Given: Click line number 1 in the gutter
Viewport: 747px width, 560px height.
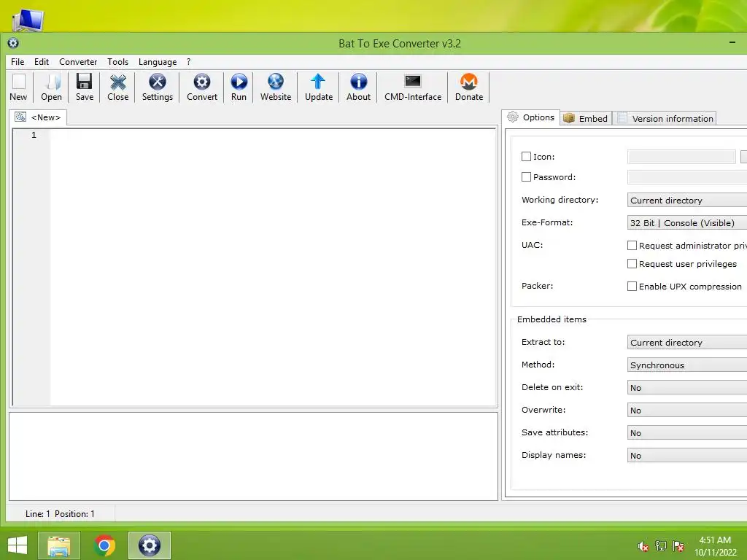Looking at the screenshot, I should point(34,135).
